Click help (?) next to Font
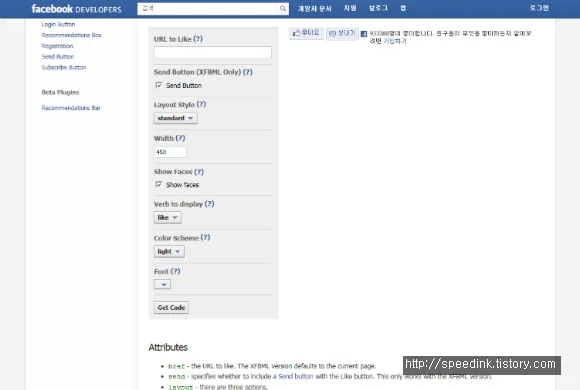Image resolution: width=580 pixels, height=390 pixels. pyautogui.click(x=175, y=271)
